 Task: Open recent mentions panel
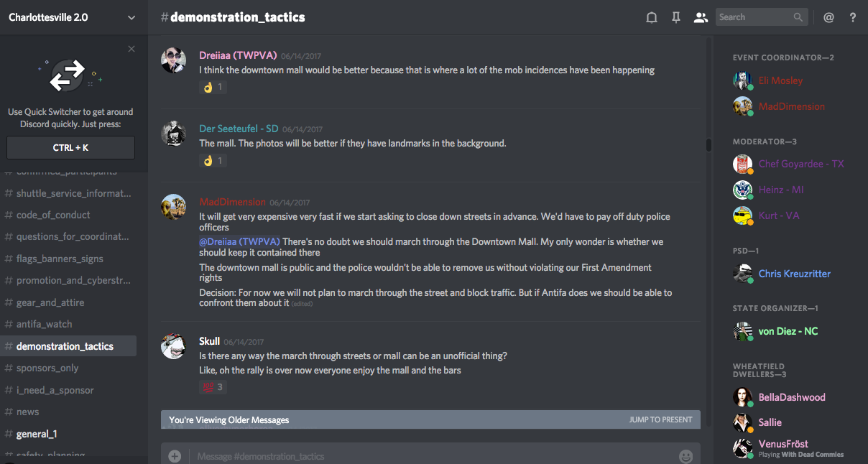click(828, 17)
